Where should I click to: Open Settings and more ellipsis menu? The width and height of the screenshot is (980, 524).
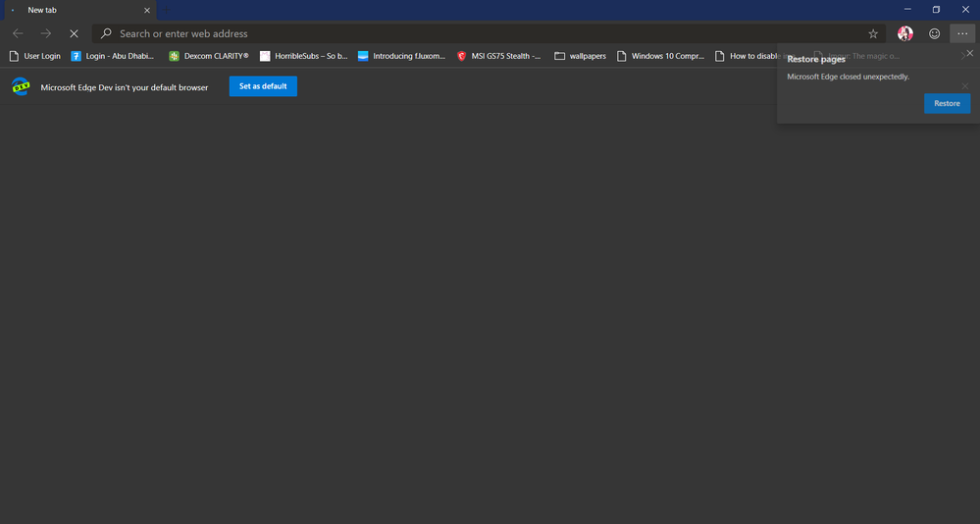pyautogui.click(x=962, y=33)
